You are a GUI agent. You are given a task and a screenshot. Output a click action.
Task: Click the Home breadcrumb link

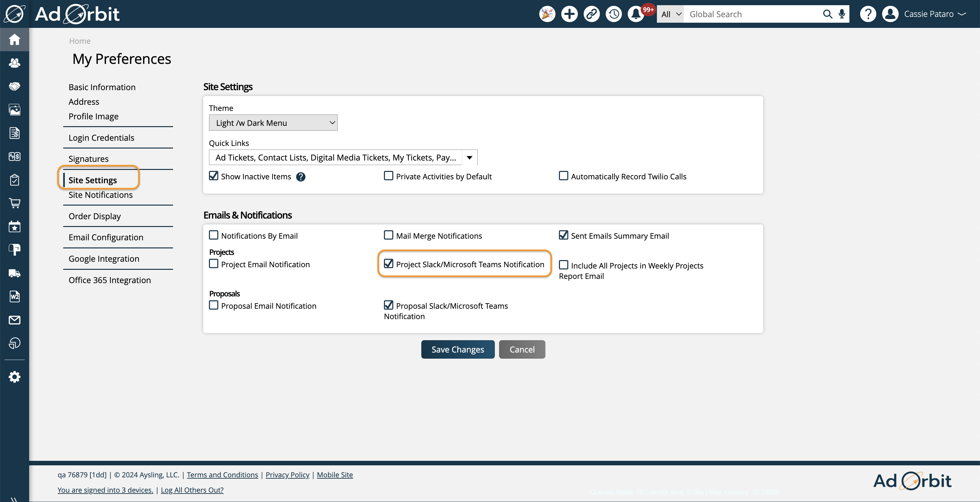coord(79,41)
